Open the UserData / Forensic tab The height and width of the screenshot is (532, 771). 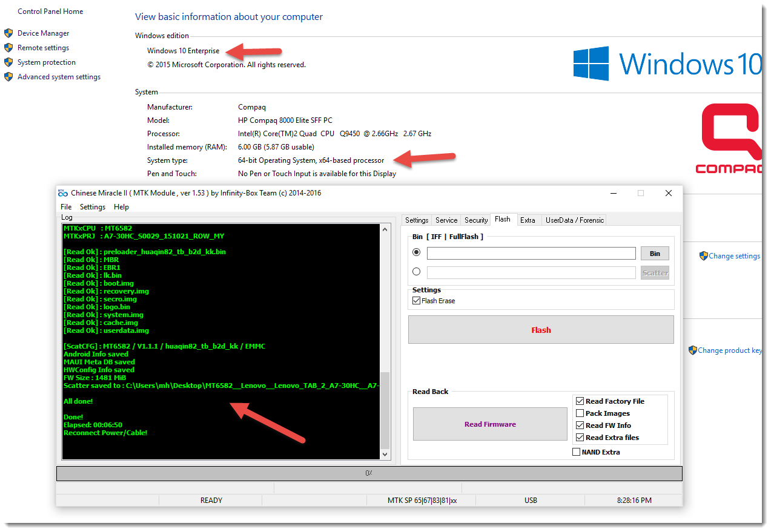575,220
